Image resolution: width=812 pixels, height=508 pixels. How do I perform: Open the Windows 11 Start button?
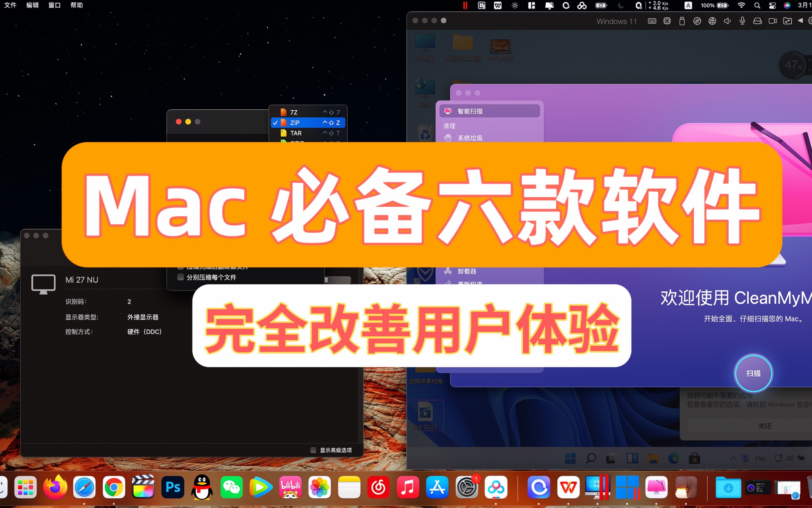tap(570, 458)
